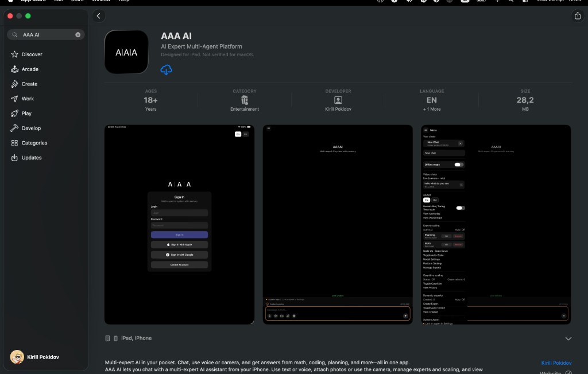Open the Kirill Pokidov account profile
588x374 pixels.
[x=34, y=357]
